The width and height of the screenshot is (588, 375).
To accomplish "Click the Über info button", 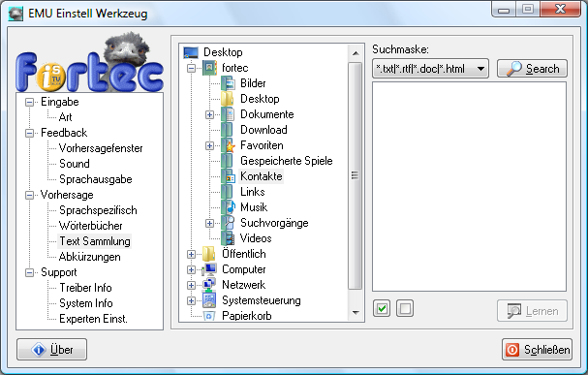I will pyautogui.click(x=51, y=350).
